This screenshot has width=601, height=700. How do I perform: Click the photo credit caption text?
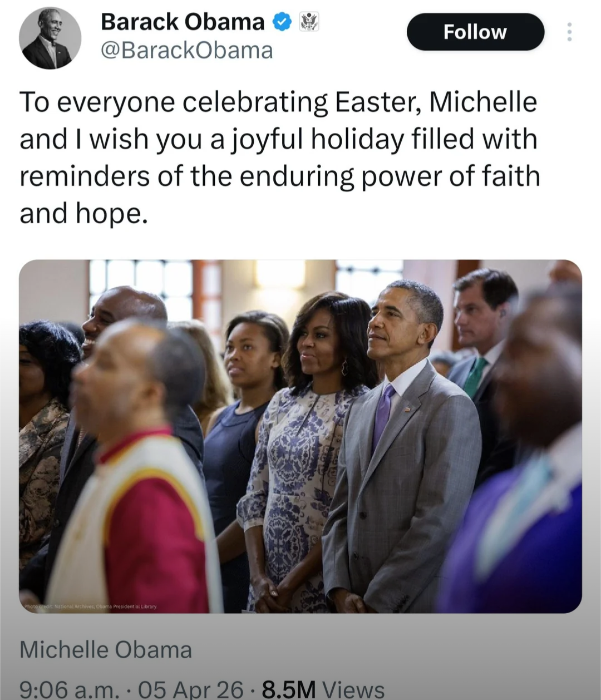click(x=90, y=607)
